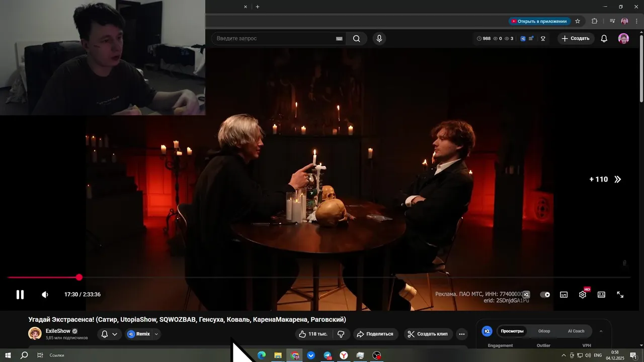644x362 pixels.
Task: Open Windows taskbar search
Action: pyautogui.click(x=24, y=355)
